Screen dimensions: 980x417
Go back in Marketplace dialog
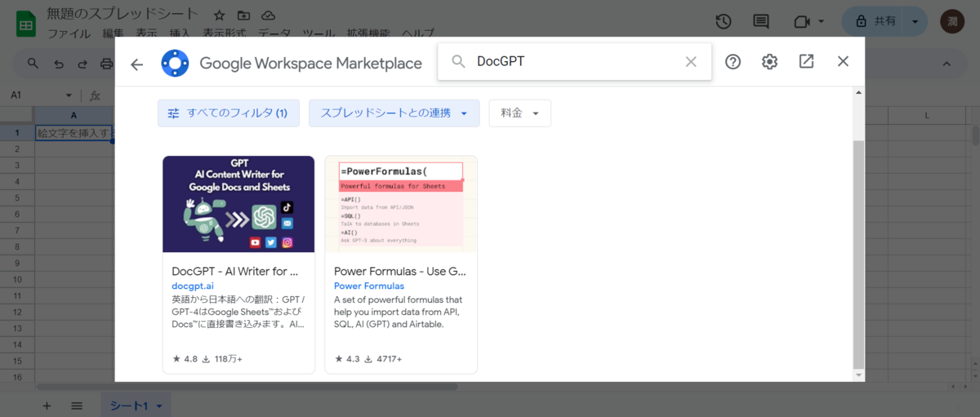click(136, 64)
